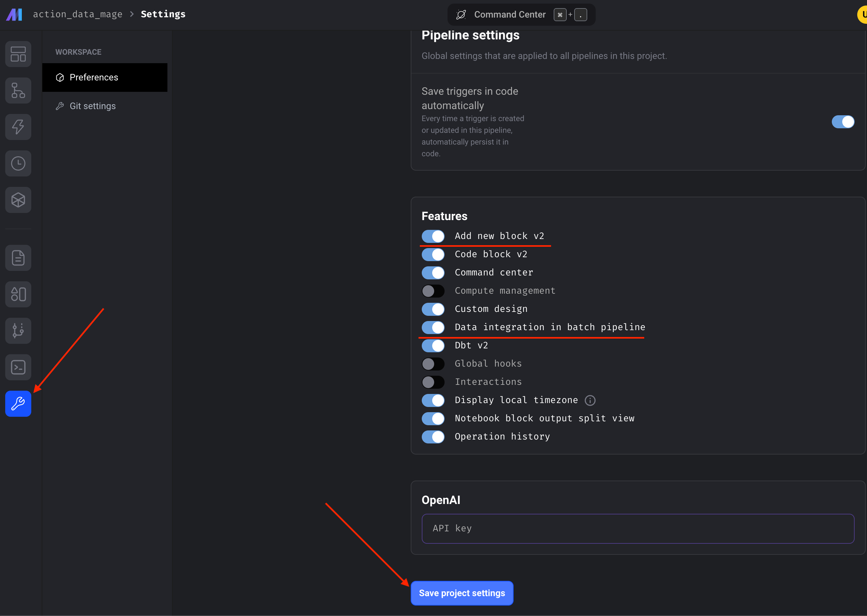Select the highlighted settings wrench icon
The width and height of the screenshot is (867, 616).
[x=18, y=403]
